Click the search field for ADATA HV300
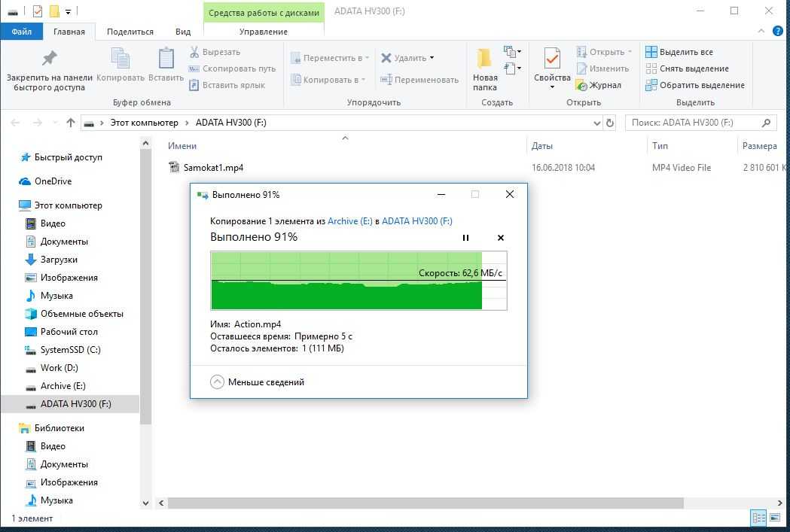Screen dimensions: 790x532 coord(693,123)
